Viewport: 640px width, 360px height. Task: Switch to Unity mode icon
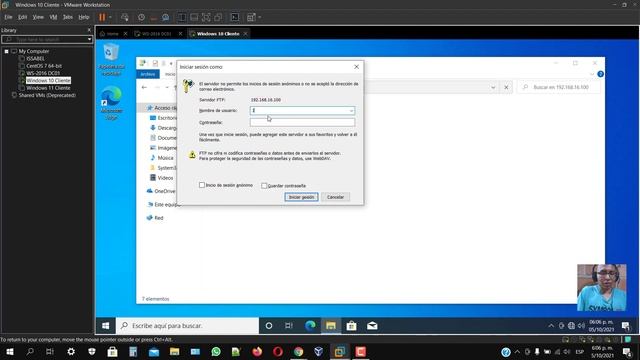218,17
